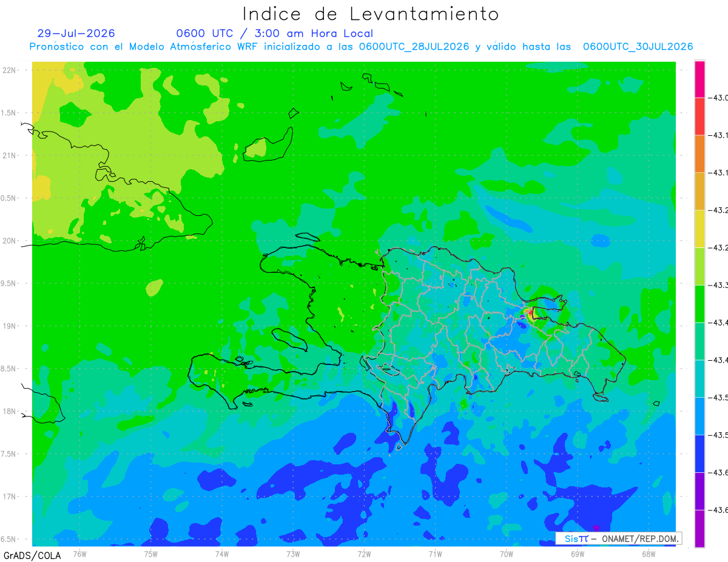Select longitude label '70W'
This screenshot has width=728, height=562.
pyautogui.click(x=506, y=554)
